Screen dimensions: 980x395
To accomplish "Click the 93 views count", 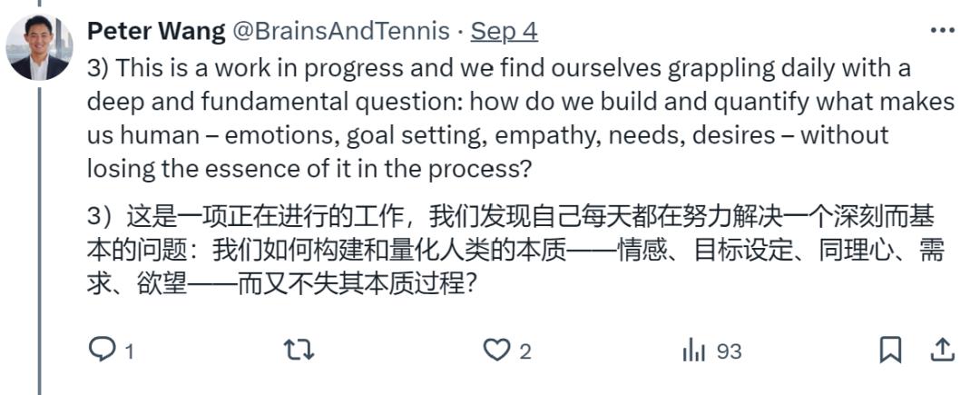I will click(x=729, y=351).
